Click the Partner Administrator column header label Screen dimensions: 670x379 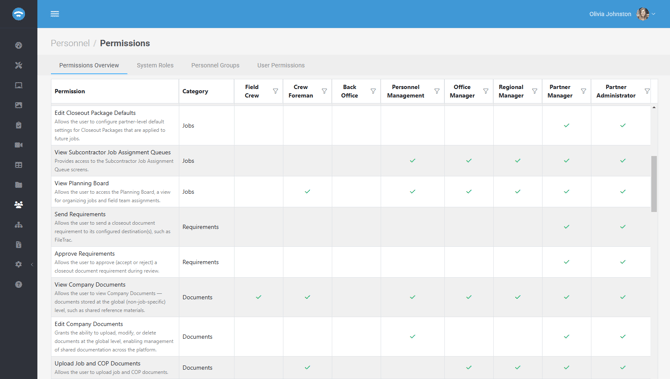click(616, 91)
